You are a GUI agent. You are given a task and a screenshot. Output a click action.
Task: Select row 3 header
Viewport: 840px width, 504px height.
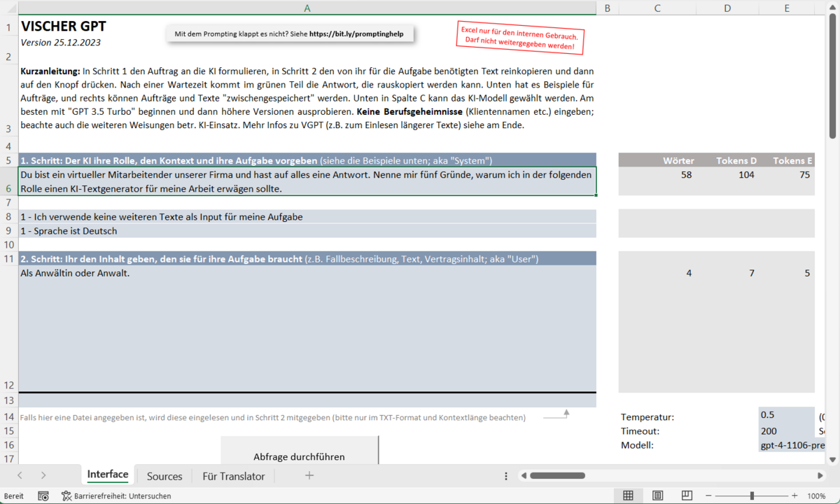[9, 101]
